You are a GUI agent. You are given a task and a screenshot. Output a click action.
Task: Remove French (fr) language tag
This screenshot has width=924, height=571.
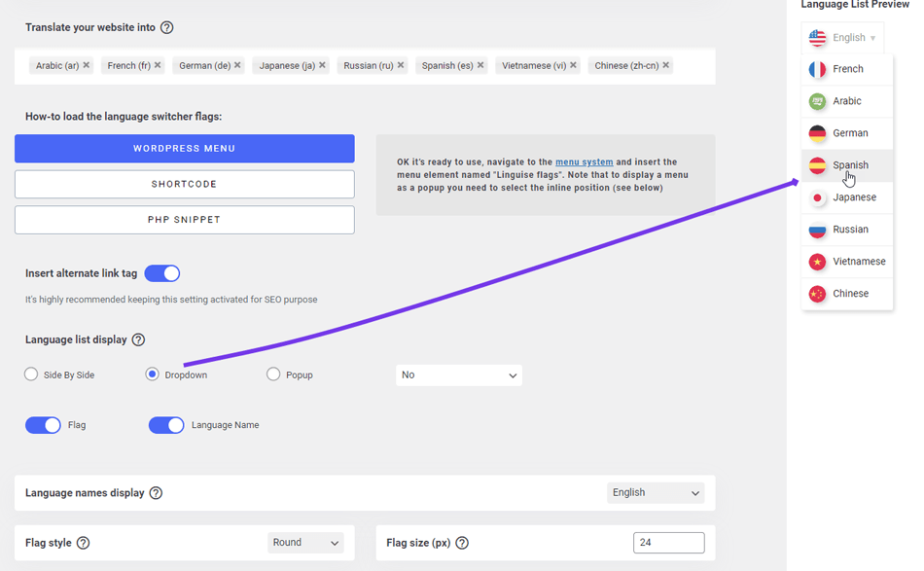point(158,65)
